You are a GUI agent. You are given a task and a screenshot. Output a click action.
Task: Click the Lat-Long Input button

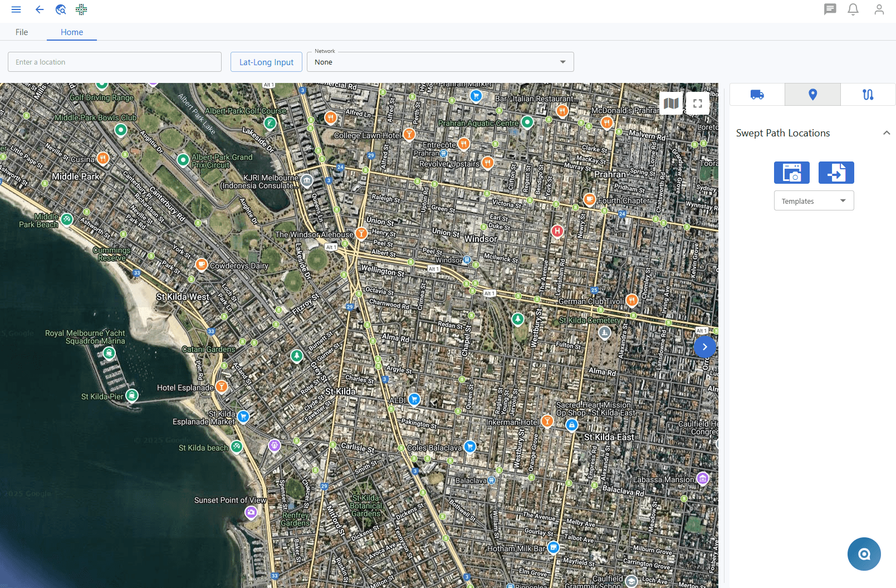pyautogui.click(x=266, y=62)
